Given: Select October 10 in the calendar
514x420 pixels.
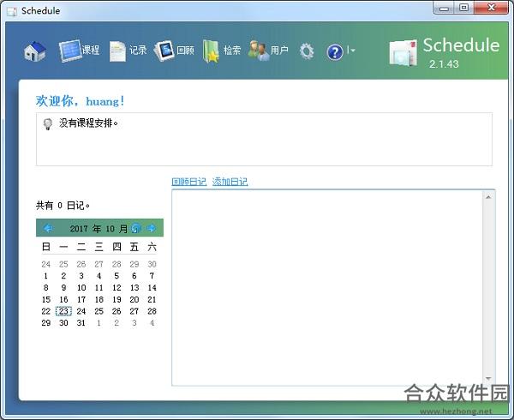Looking at the screenshot, I should (x=81, y=288).
